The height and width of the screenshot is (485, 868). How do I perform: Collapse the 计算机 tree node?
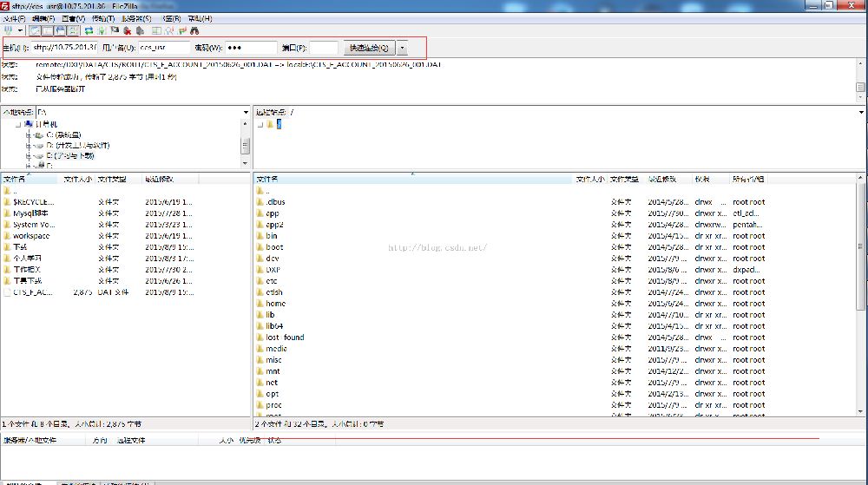pyautogui.click(x=17, y=124)
